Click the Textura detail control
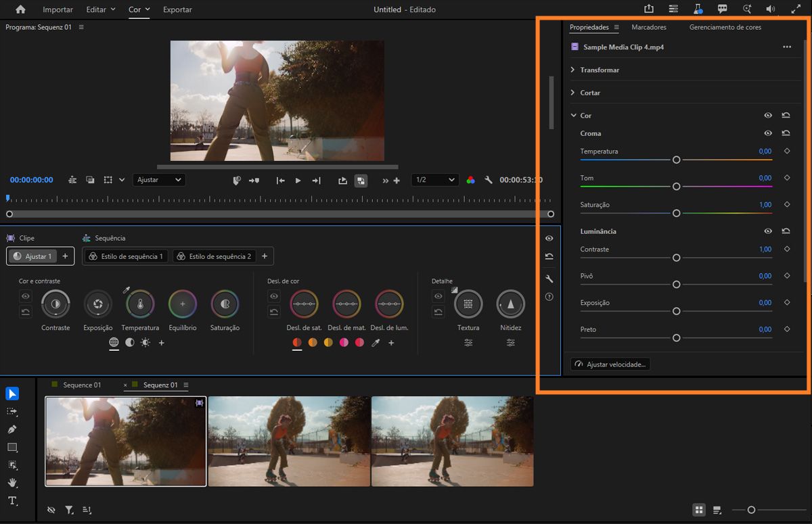 click(x=468, y=304)
